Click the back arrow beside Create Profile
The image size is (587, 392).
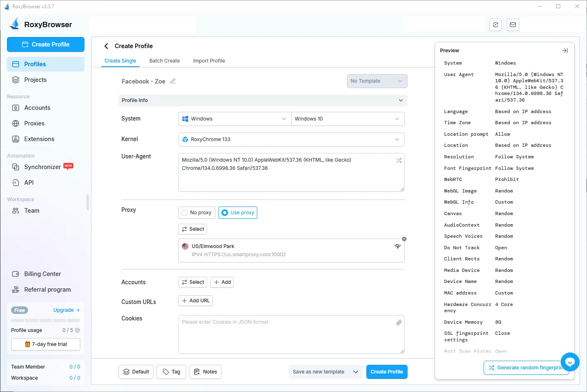106,46
